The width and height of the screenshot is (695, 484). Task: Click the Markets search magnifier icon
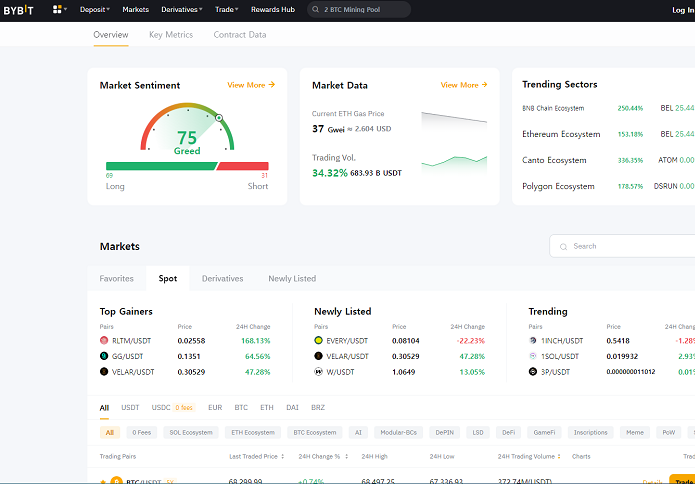563,246
